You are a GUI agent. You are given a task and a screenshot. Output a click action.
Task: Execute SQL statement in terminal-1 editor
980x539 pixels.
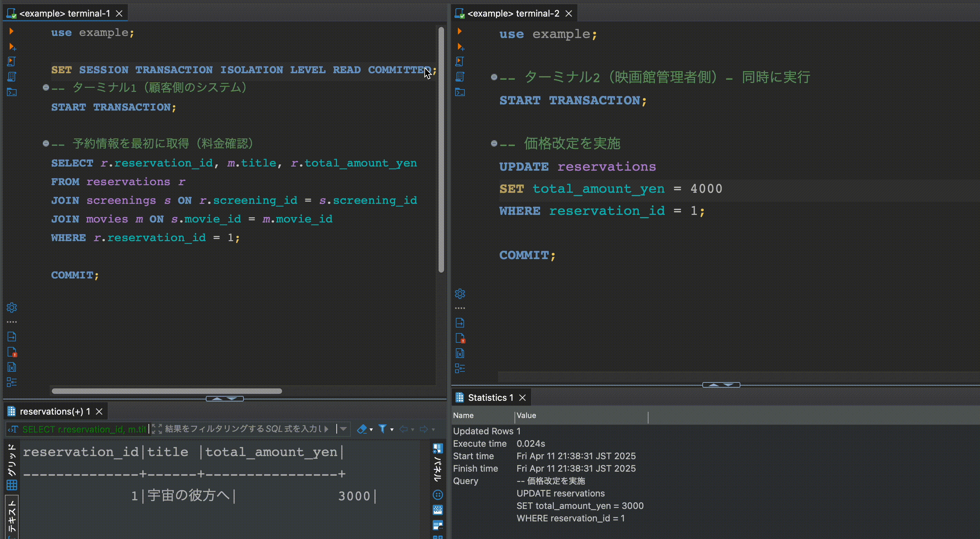11,31
